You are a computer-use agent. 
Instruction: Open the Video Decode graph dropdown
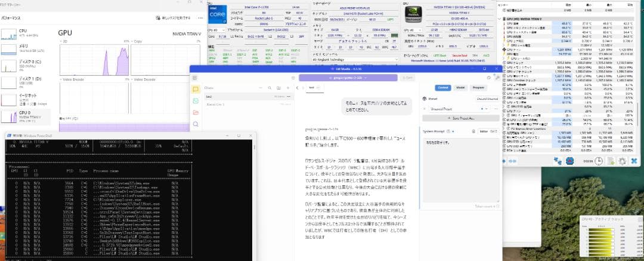[142, 79]
